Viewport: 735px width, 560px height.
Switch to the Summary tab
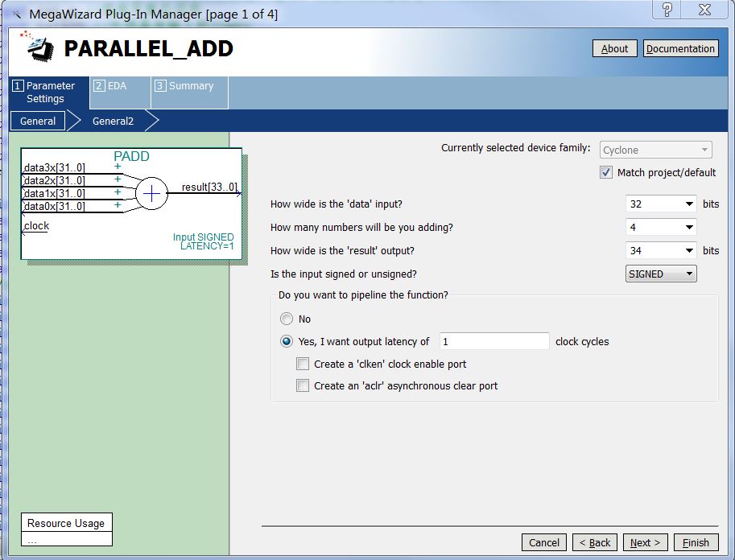(189, 93)
